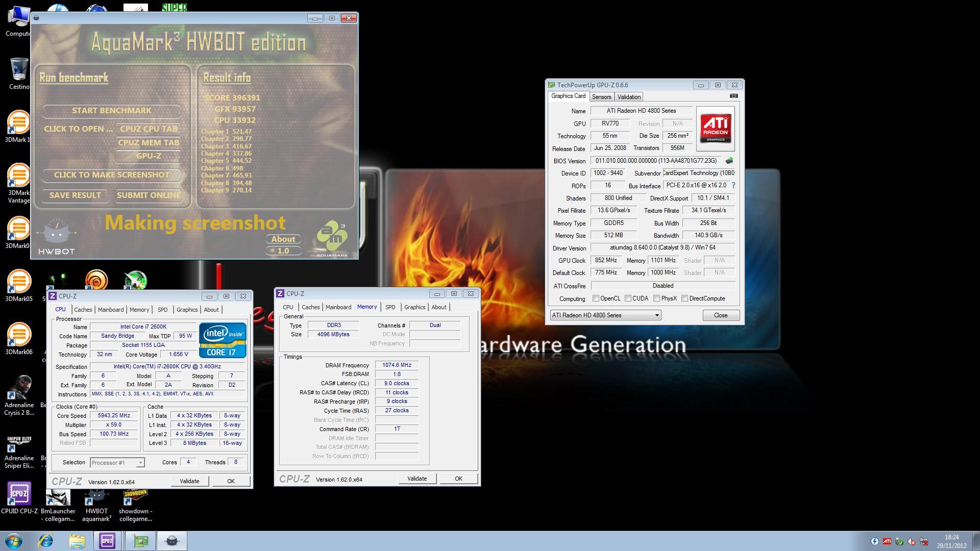Click the BIOS save chip icon in GPU-Z

pyautogui.click(x=729, y=161)
